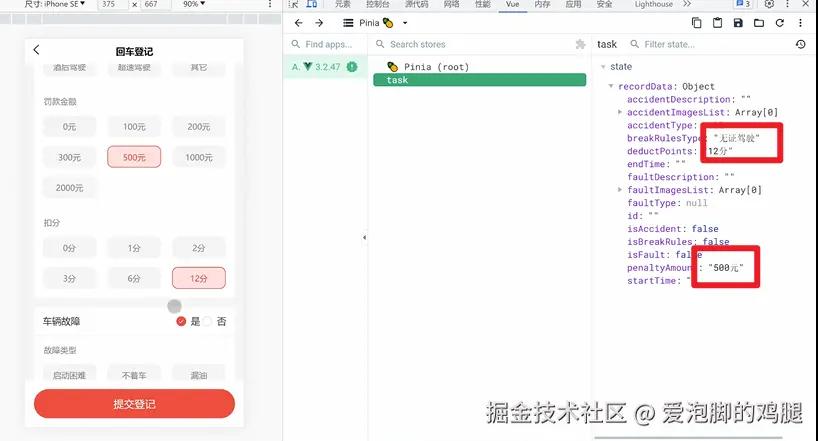Screen dimensions: 818x441
Task: Open the Pinia inspector list icon
Action: point(348,23)
